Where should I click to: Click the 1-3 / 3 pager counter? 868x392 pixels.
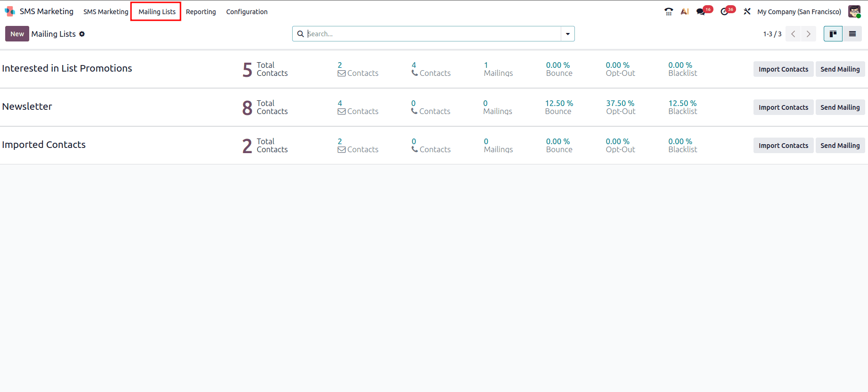(772, 34)
